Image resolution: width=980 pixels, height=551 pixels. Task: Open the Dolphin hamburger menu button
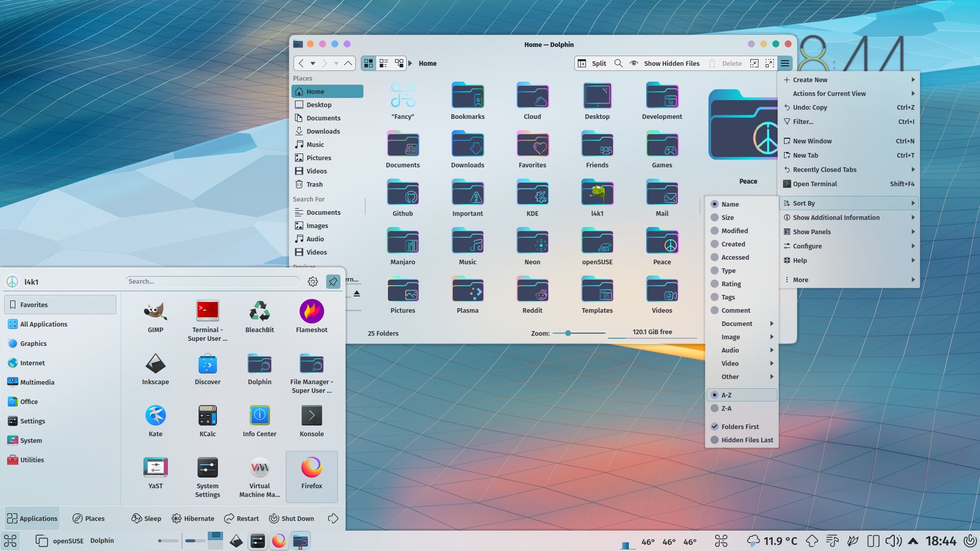point(785,63)
